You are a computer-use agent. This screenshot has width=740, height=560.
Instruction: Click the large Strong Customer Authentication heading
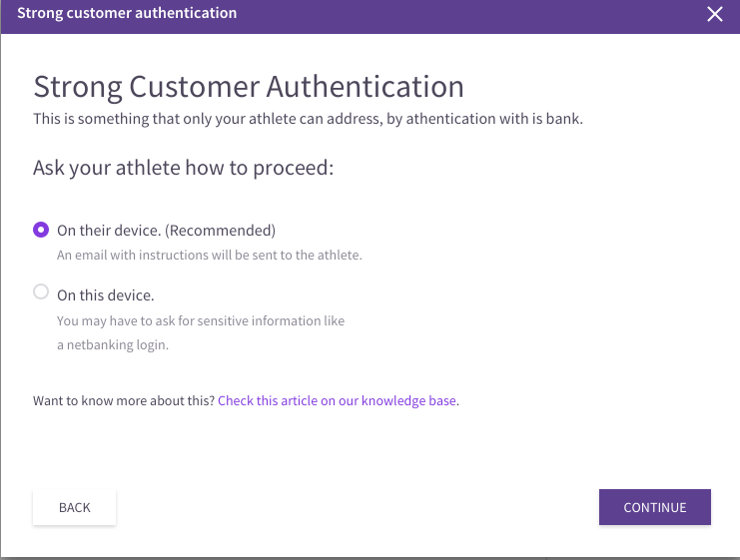tap(249, 87)
